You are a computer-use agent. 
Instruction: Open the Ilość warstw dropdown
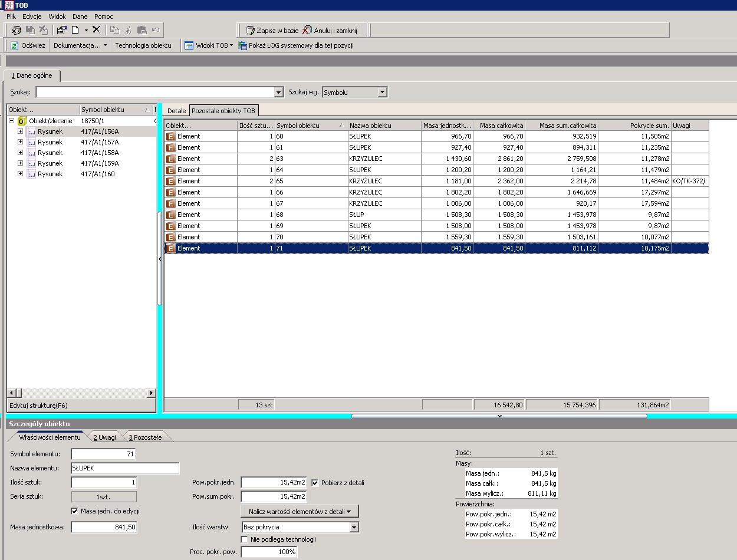pyautogui.click(x=354, y=527)
